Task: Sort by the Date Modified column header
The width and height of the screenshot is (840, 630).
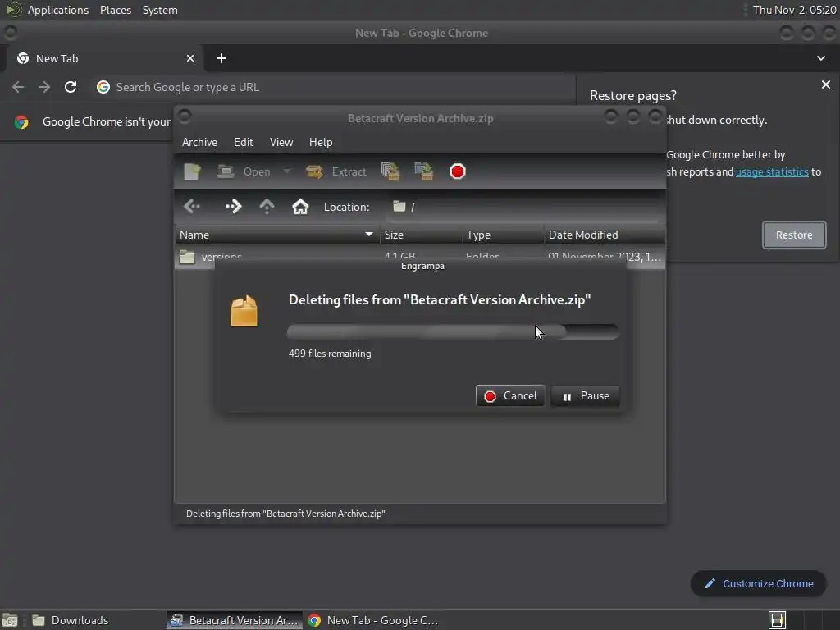Action: tap(605, 235)
